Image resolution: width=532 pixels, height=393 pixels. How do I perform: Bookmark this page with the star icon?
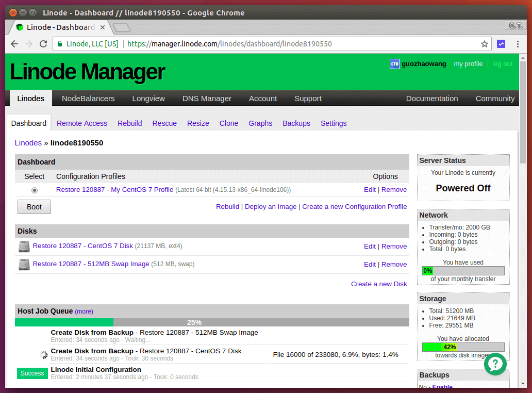click(x=485, y=44)
